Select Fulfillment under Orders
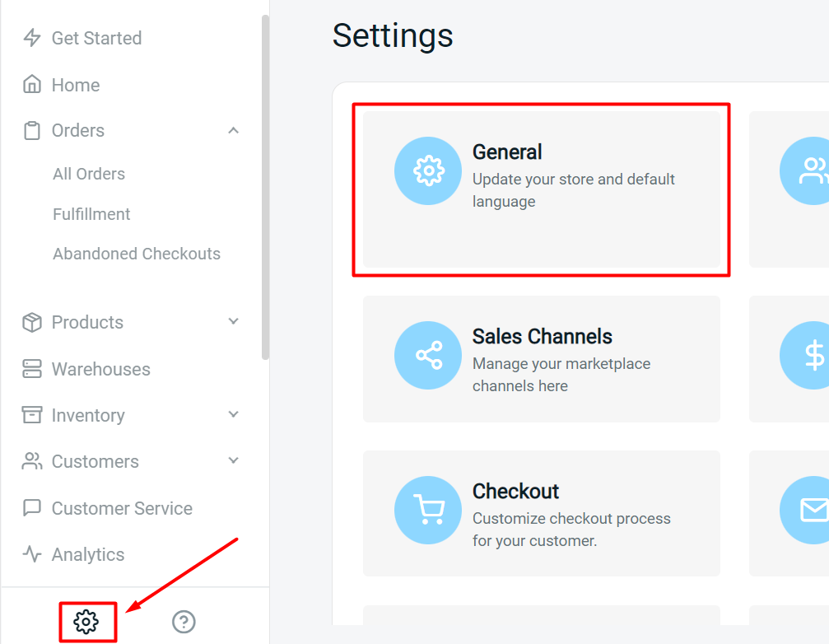Screen dimensions: 829x644 coord(91,214)
